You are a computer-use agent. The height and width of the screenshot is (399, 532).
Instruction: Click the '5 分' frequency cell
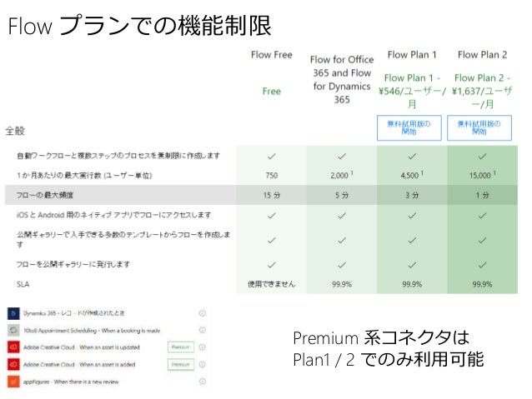tap(342, 195)
